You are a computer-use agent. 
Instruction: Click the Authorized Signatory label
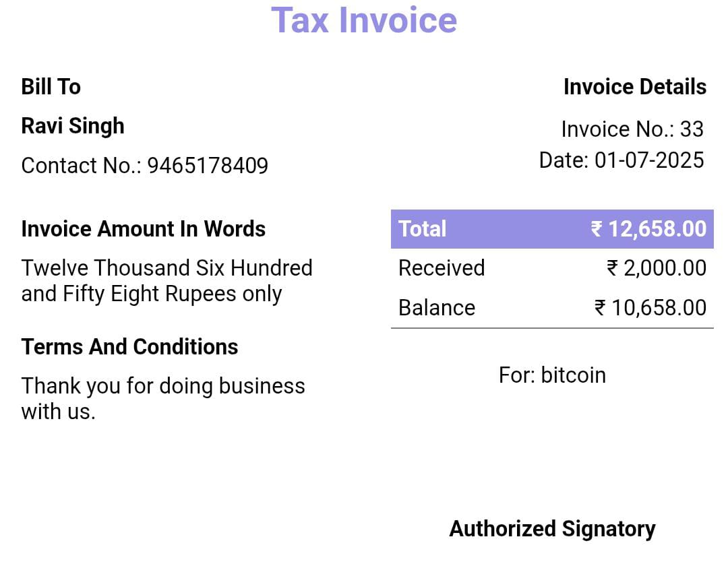point(552,529)
